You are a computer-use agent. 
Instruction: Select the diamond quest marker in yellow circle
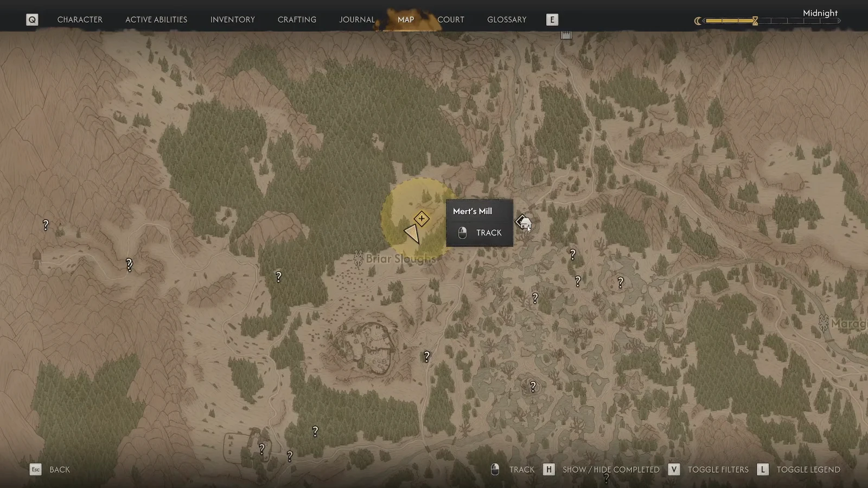tap(422, 219)
